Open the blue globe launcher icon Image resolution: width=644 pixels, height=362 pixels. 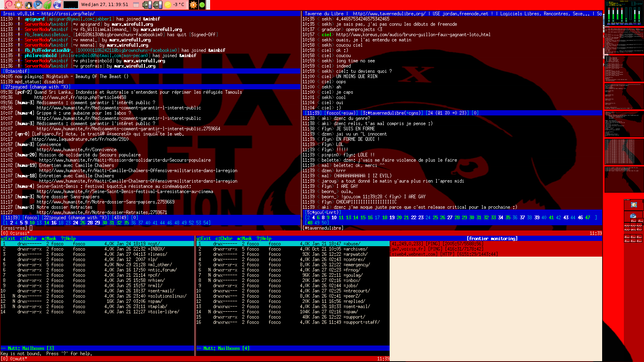tap(58, 5)
